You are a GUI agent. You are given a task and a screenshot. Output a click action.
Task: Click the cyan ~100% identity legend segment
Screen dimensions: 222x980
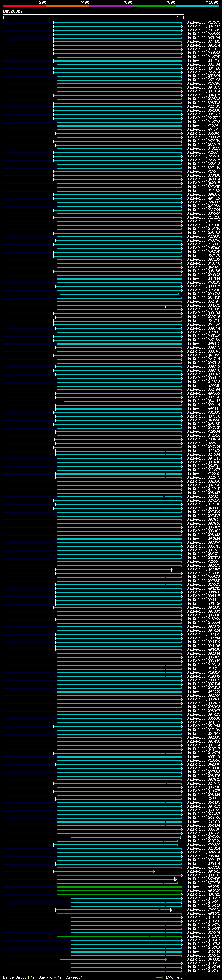point(197,6)
